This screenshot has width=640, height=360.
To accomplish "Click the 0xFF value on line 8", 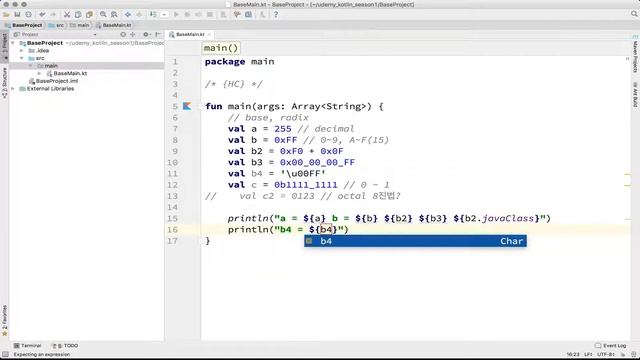I will [286, 140].
